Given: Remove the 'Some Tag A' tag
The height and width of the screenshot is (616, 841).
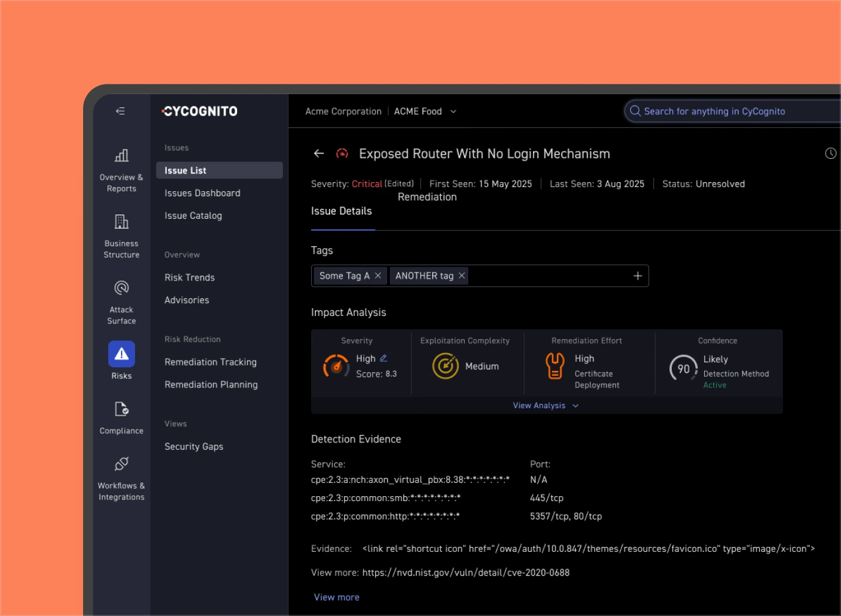Looking at the screenshot, I should coord(378,276).
